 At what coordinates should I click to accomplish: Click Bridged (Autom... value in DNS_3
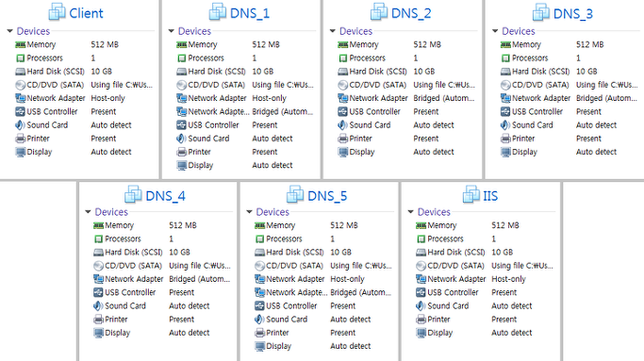[x=606, y=98]
